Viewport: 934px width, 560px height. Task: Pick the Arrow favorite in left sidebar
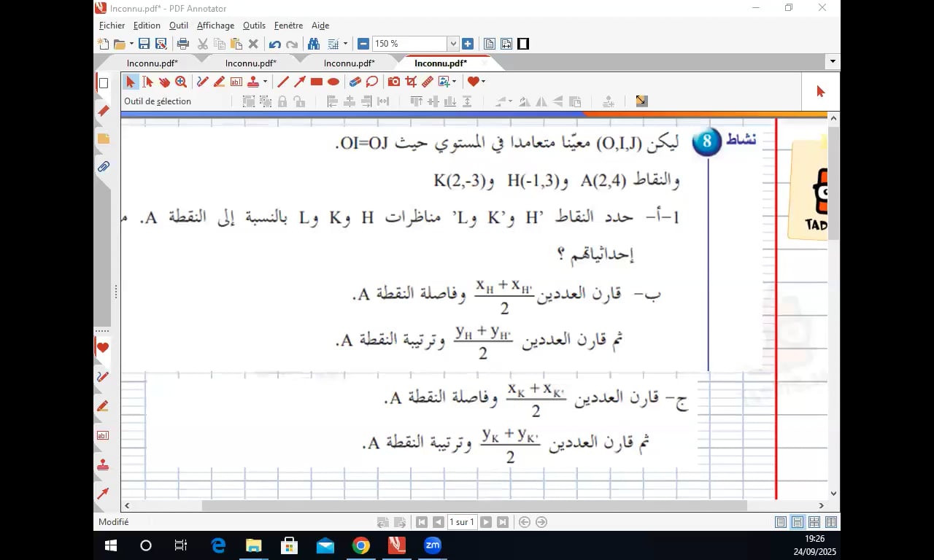pyautogui.click(x=103, y=494)
